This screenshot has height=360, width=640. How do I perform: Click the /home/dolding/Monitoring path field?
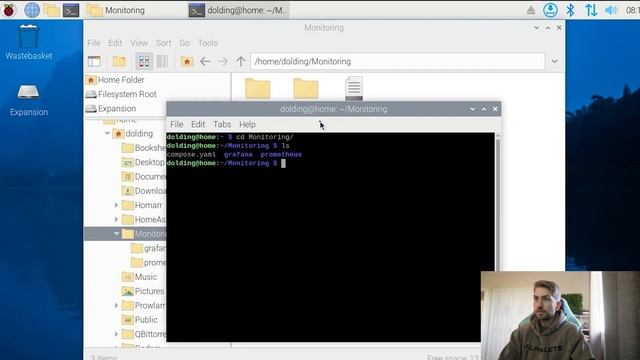tap(398, 62)
